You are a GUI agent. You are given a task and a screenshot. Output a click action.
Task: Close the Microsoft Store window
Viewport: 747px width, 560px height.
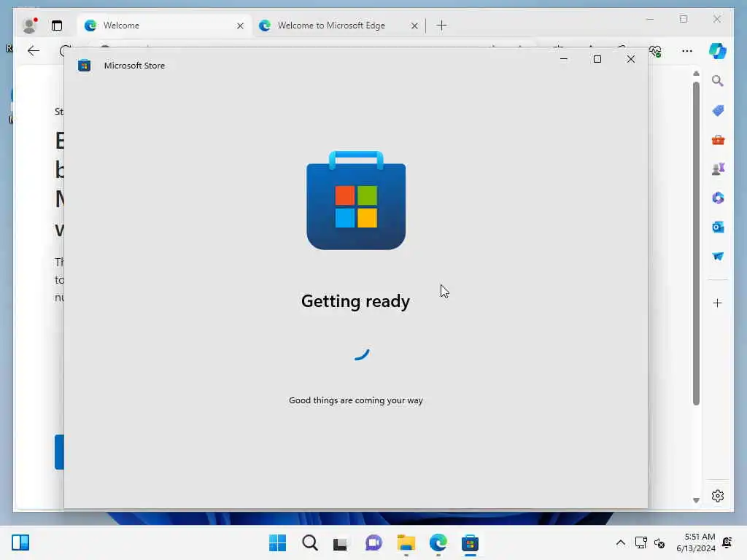[x=631, y=59]
